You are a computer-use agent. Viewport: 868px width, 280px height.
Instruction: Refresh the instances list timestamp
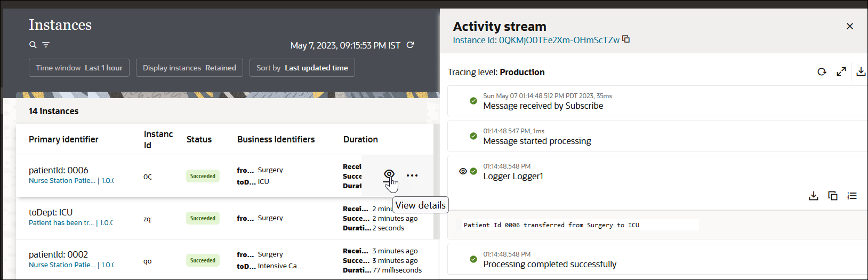click(x=410, y=45)
